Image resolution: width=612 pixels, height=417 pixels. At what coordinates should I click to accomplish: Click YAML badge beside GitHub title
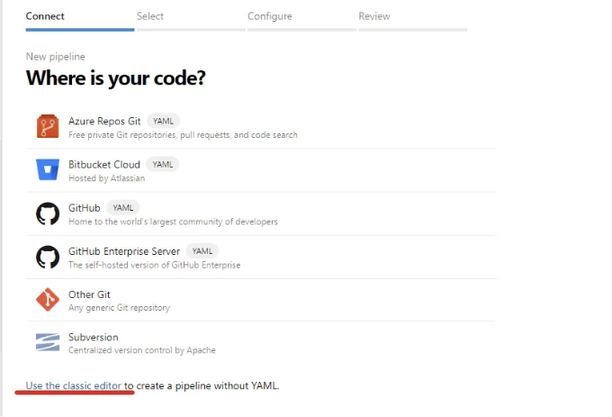tap(123, 208)
